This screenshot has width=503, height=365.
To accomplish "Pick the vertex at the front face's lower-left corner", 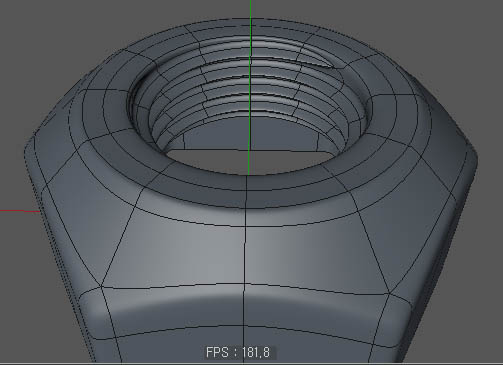I will [x=101, y=286].
